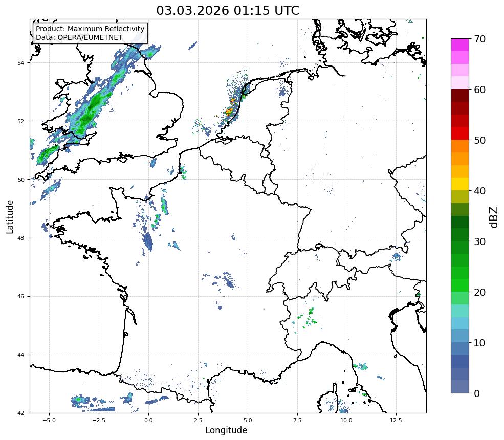This screenshot has height=440, width=504.
Task: Click the longitude tick label '−5.0'
Action: click(x=49, y=420)
